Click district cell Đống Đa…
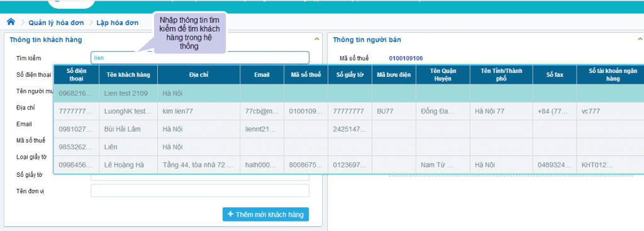Screen dimensions: 644x231 [x=443, y=111]
